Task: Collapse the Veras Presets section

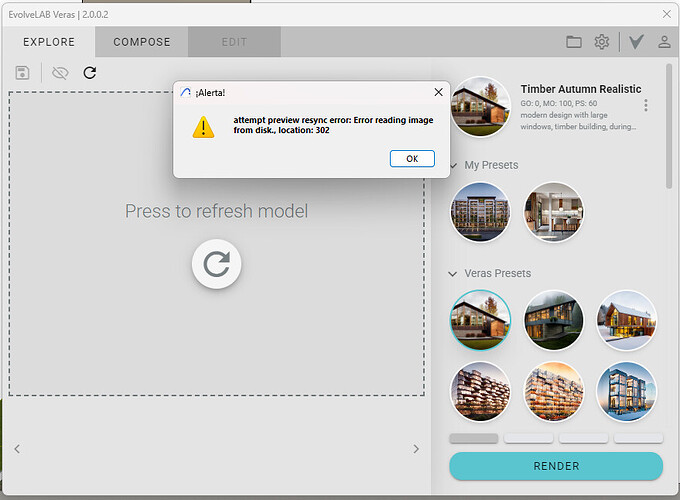Action: point(452,274)
